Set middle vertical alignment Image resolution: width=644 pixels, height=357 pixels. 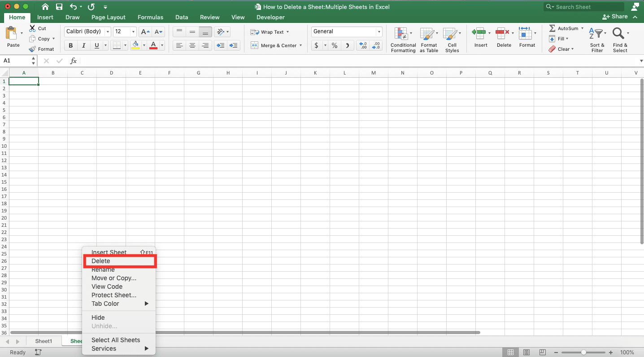192,32
